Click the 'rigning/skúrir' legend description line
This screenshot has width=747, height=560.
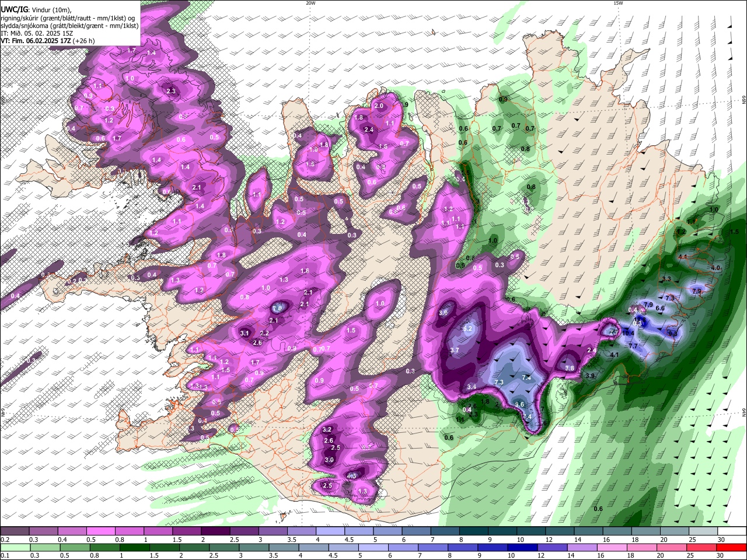(x=67, y=17)
